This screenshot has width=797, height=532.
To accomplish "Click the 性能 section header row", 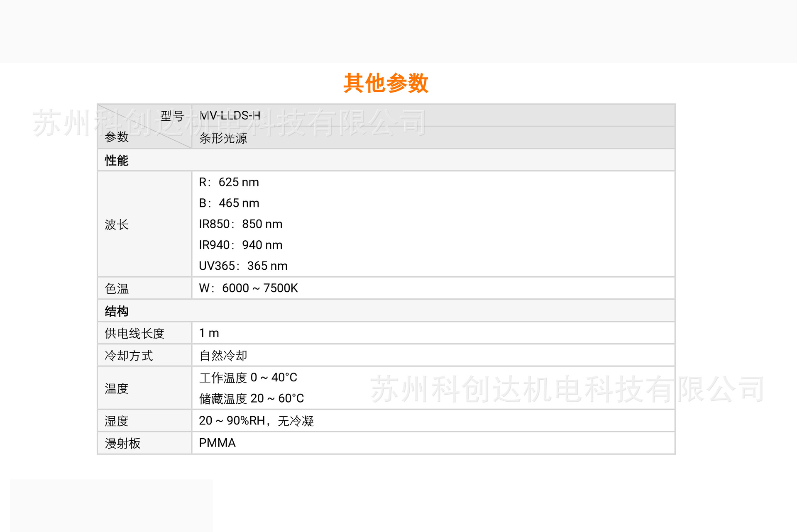I will (x=117, y=160).
